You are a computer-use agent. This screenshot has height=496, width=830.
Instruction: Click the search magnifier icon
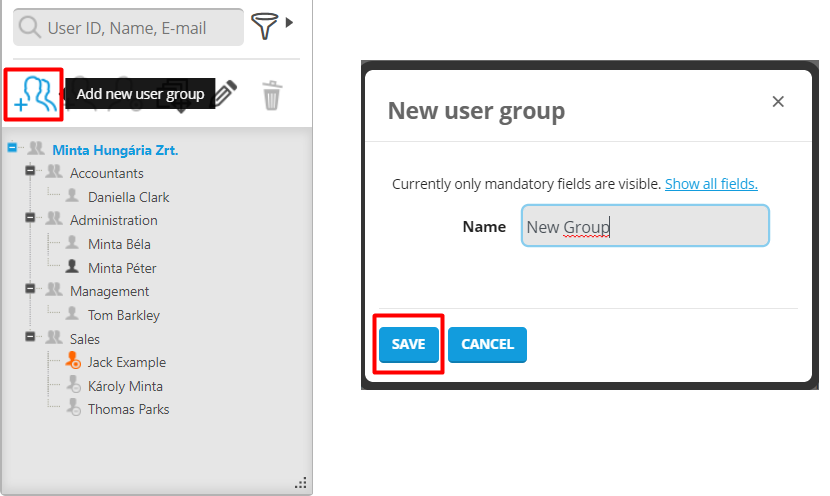click(31, 28)
